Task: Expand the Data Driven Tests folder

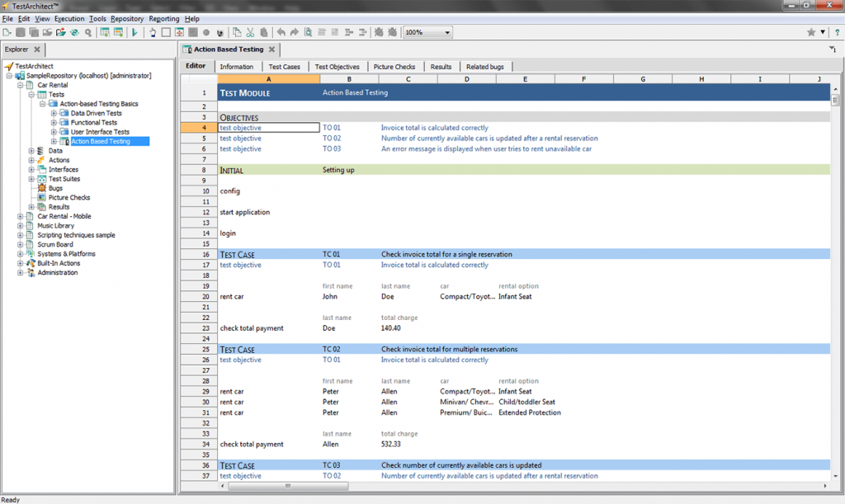Action: click(x=54, y=113)
